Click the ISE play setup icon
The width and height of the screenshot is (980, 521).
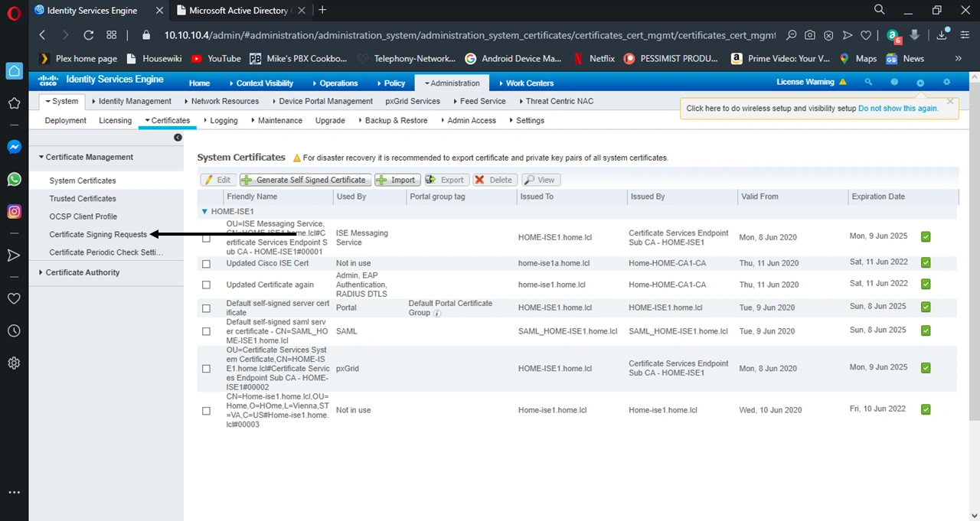click(920, 83)
